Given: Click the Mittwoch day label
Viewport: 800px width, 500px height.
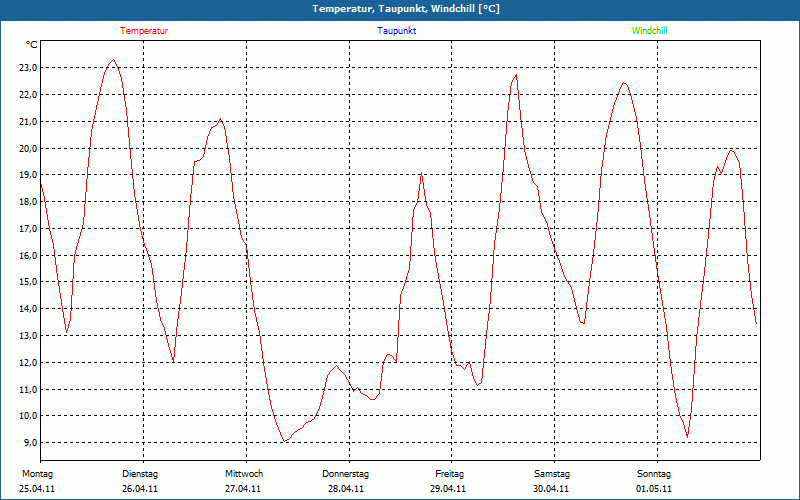Looking at the screenshot, I should tap(244, 474).
